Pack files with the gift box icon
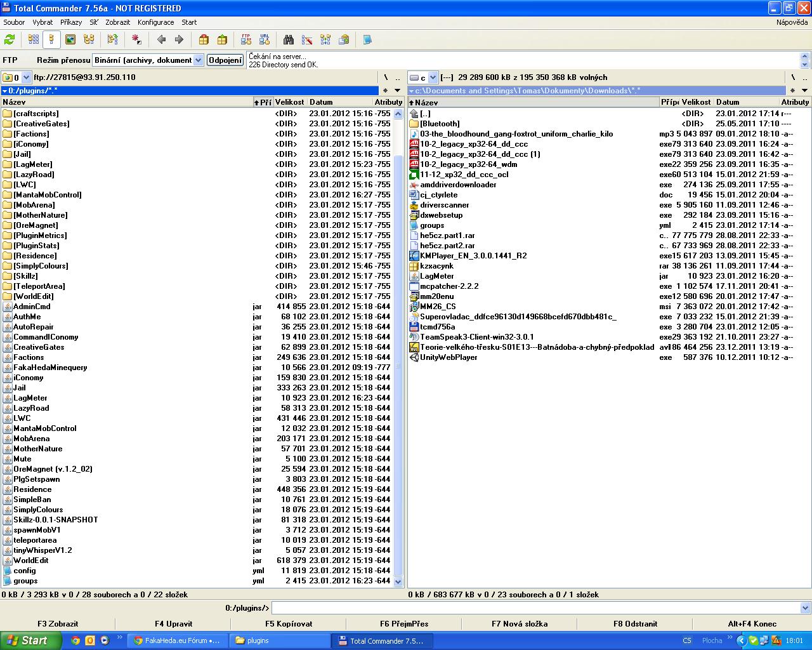 [x=204, y=39]
